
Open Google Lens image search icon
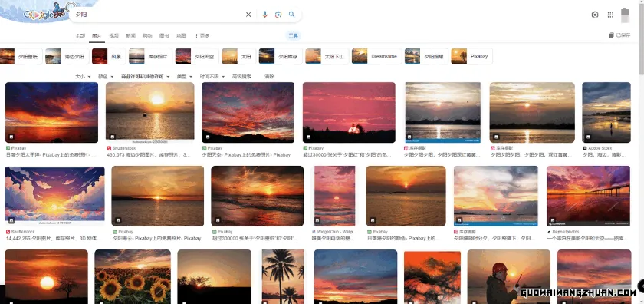[278, 15]
